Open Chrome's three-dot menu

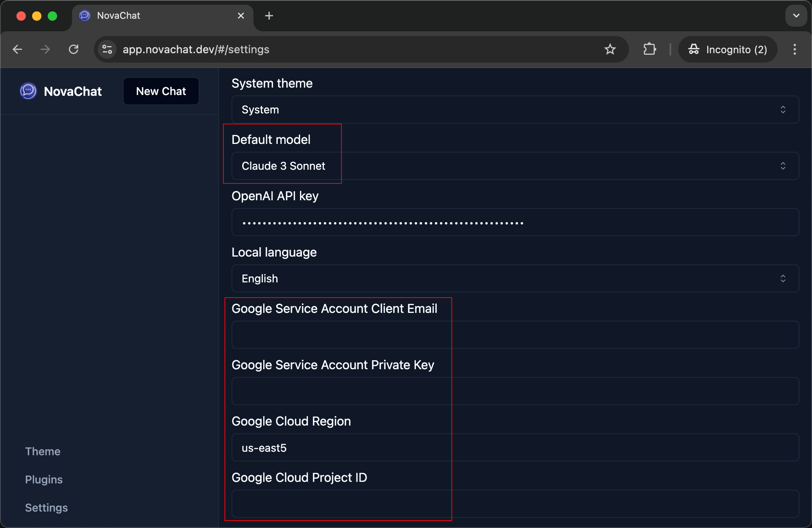click(794, 49)
